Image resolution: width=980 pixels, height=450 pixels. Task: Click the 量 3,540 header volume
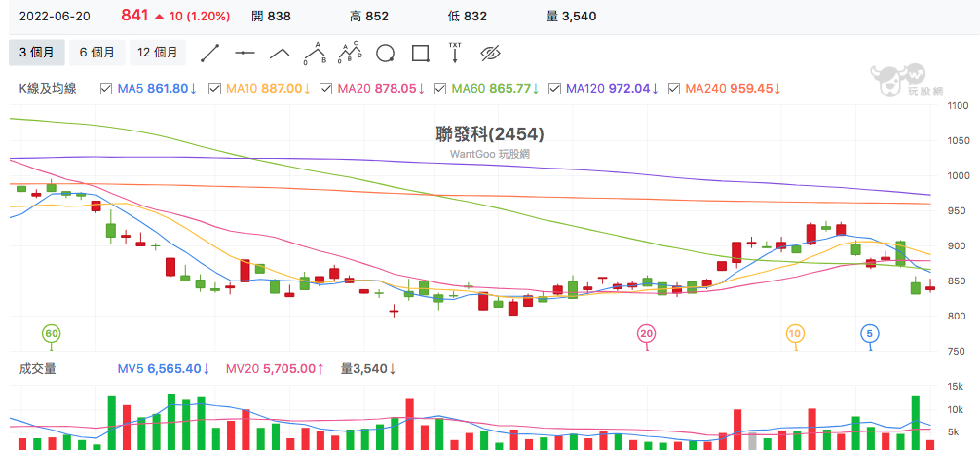coord(571,17)
